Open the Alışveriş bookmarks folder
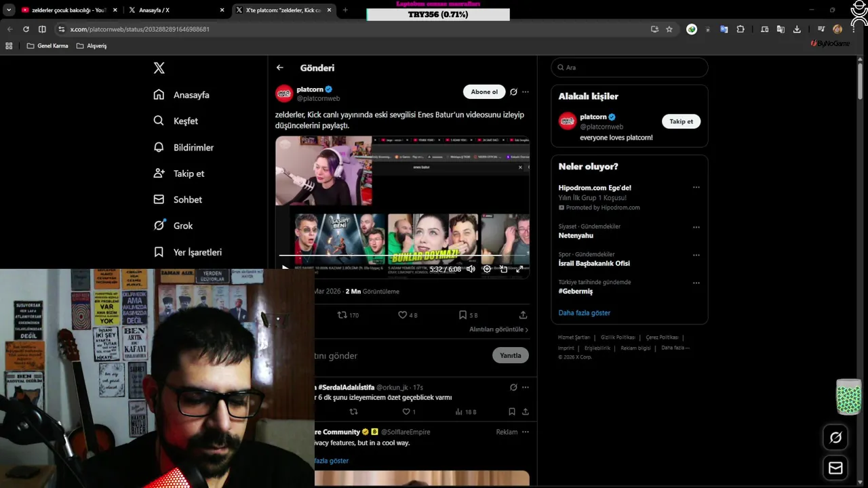This screenshot has width=868, height=488. click(x=92, y=45)
